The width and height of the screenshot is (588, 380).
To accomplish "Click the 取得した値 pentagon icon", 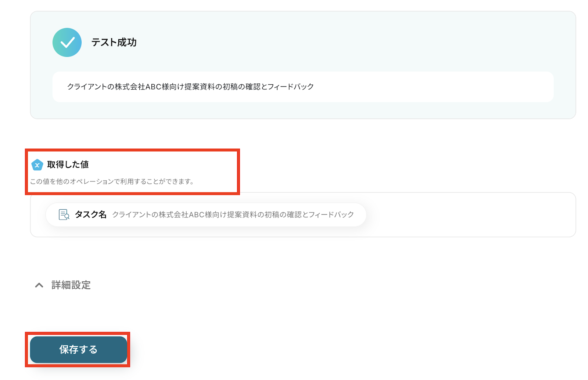I will pyautogui.click(x=37, y=165).
